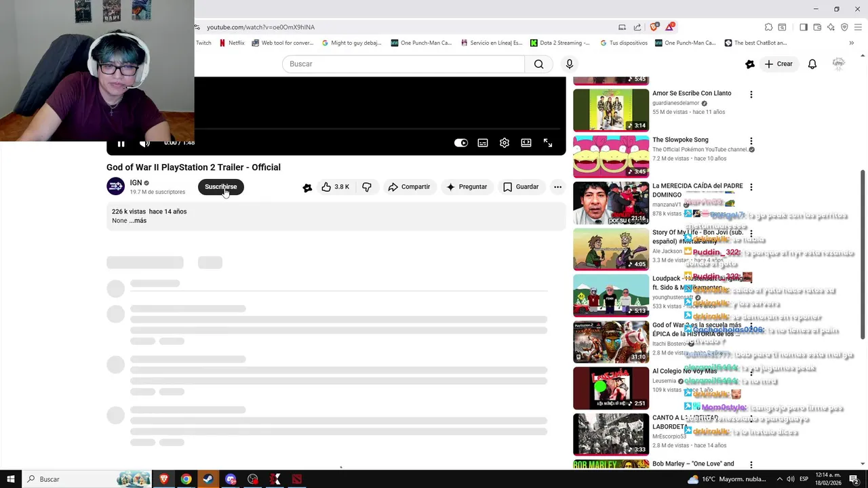Toggle the Brave sidebar panel
The height and width of the screenshot is (488, 868).
tap(804, 27)
